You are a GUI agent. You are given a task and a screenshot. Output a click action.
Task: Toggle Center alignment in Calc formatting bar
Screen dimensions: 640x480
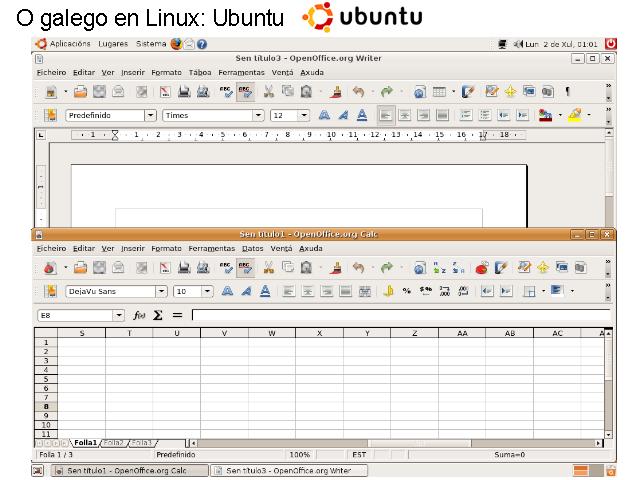[x=307, y=292]
